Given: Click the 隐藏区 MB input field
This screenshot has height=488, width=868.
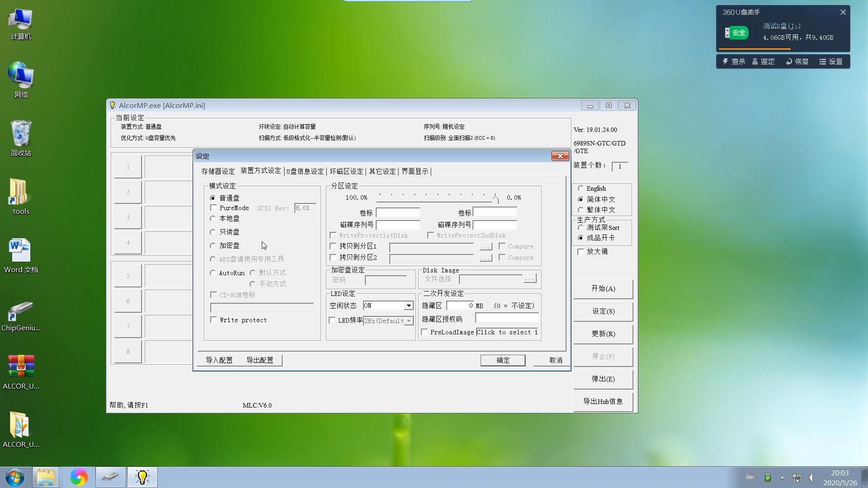Looking at the screenshot, I should pyautogui.click(x=460, y=306).
